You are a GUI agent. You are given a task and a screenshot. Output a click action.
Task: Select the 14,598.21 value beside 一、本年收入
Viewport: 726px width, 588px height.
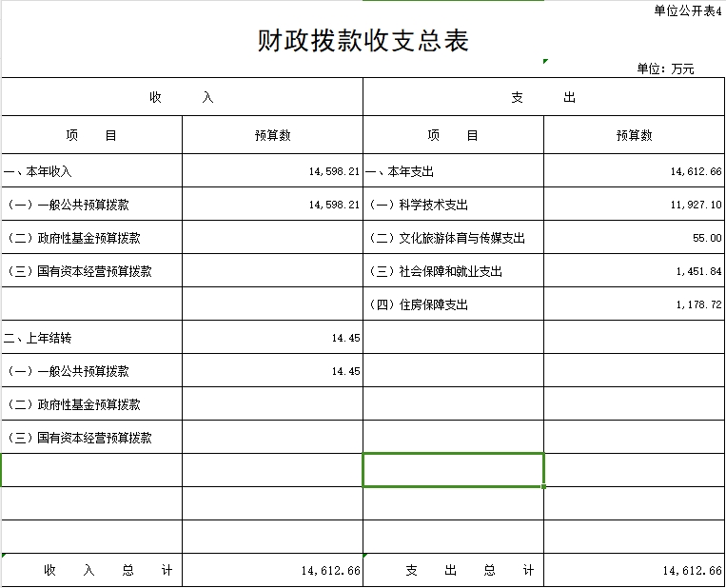273,171
